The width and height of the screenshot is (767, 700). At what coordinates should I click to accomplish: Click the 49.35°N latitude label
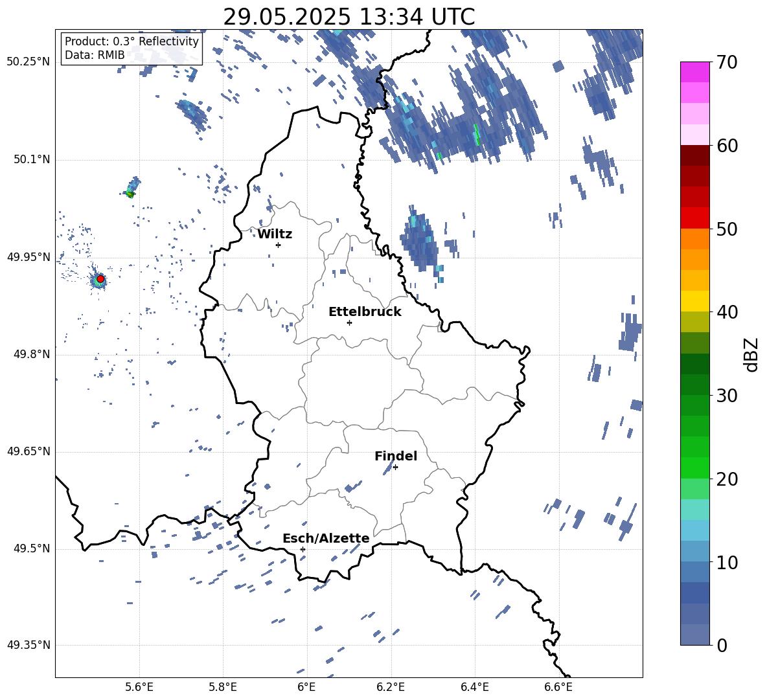(x=29, y=645)
